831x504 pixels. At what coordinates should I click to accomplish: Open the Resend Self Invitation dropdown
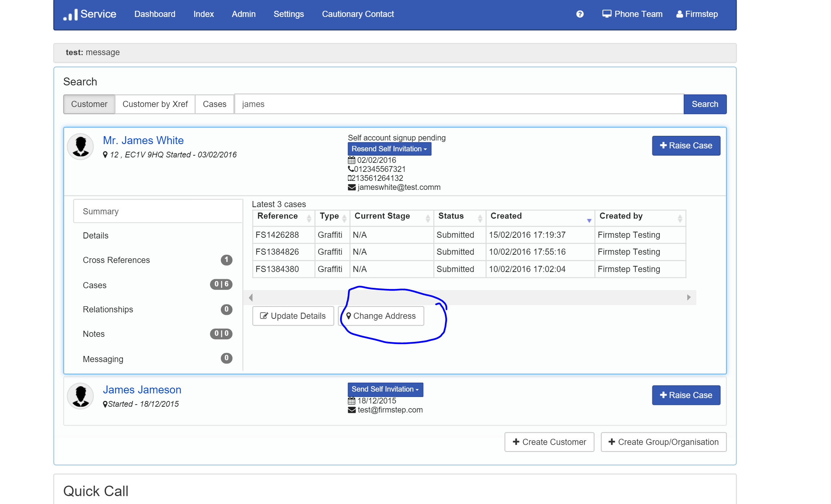click(x=389, y=148)
